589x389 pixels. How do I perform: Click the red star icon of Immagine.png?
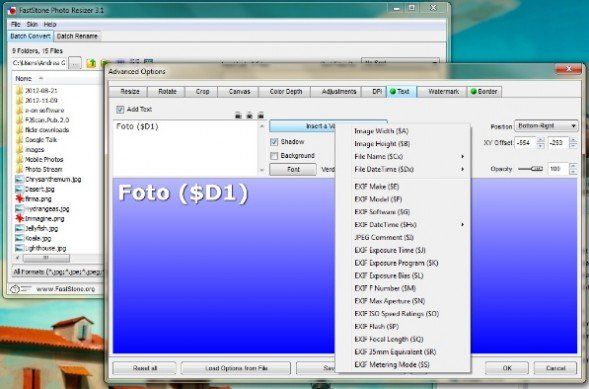pos(20,218)
